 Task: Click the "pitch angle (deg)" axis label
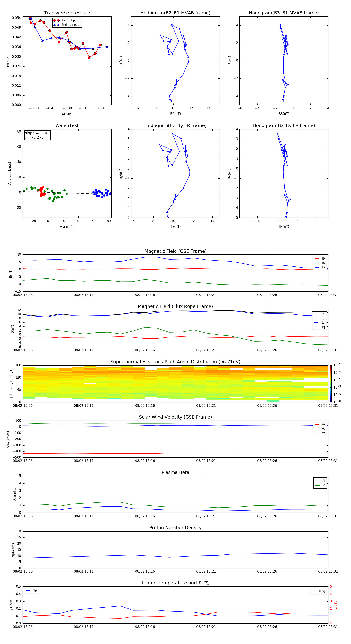pos(11,384)
